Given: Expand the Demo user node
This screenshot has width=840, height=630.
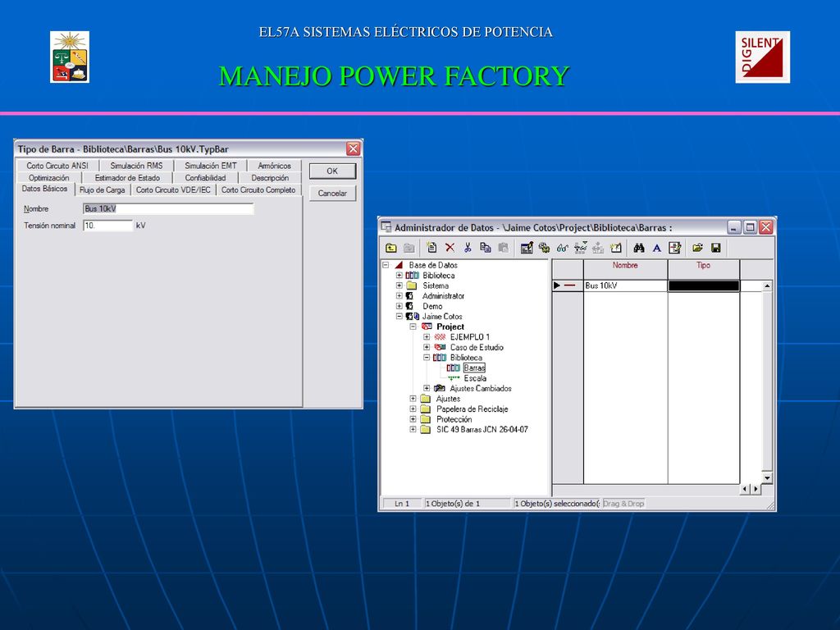Looking at the screenshot, I should [x=399, y=306].
